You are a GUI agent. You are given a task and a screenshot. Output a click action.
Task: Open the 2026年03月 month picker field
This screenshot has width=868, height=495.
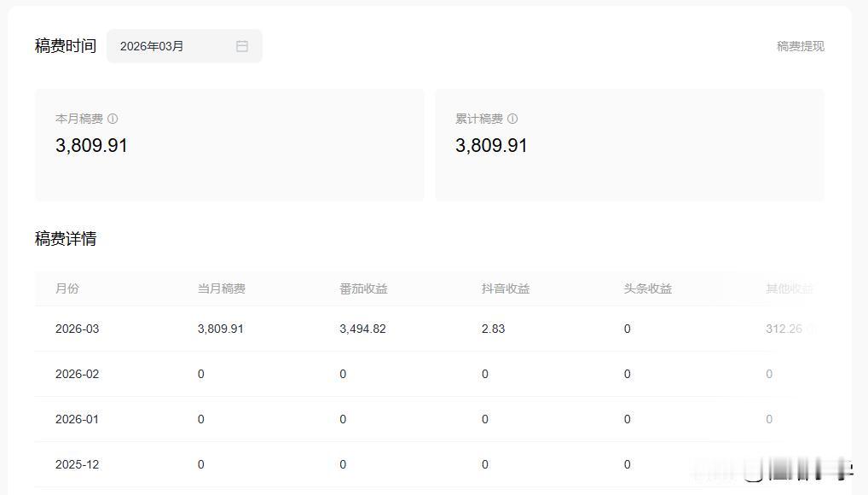pos(171,46)
